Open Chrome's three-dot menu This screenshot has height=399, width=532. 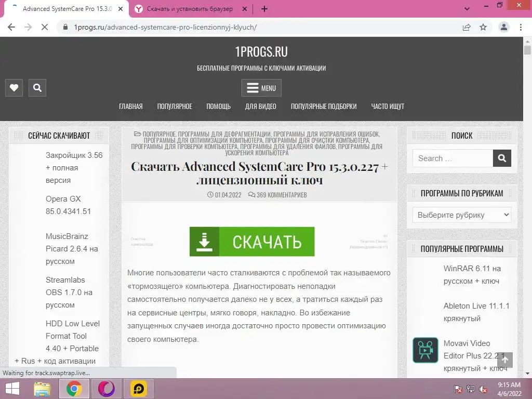tap(521, 27)
